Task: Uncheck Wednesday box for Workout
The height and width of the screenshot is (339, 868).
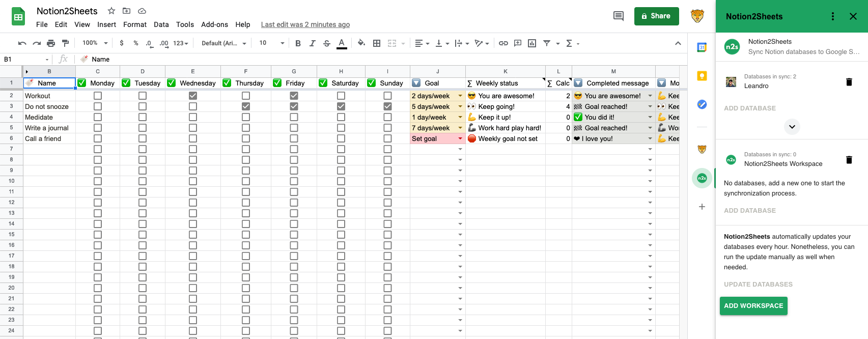Action: [x=193, y=96]
